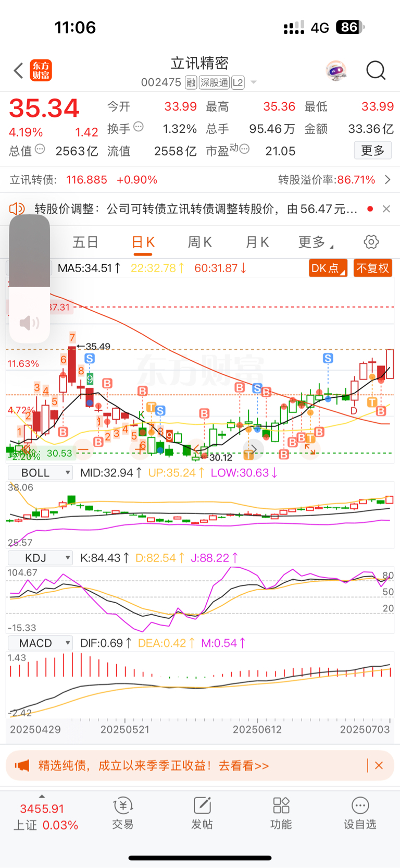400x868 pixels.
Task: Switch to the 周K chart tab
Action: coord(199,242)
